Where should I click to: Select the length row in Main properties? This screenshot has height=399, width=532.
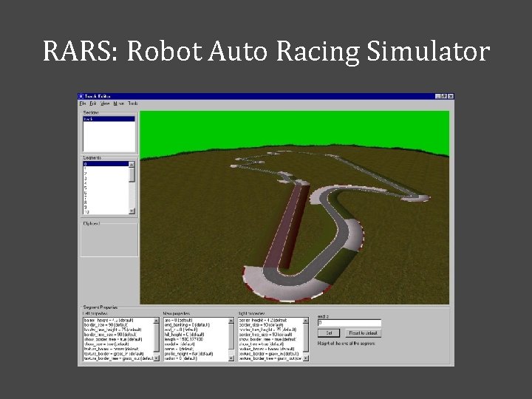click(x=196, y=339)
